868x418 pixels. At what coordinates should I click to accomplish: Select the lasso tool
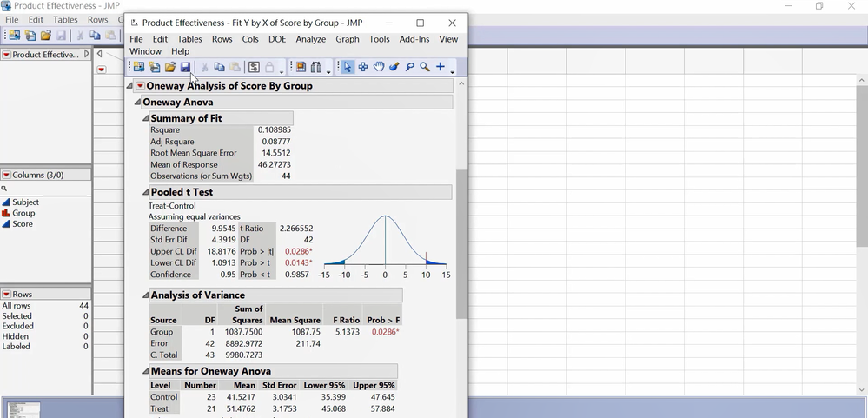(409, 68)
